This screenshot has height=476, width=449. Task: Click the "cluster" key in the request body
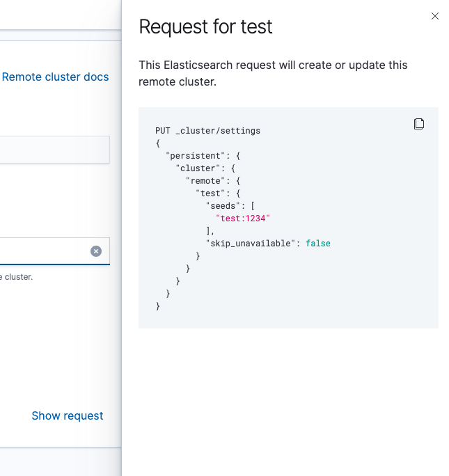[197, 168]
